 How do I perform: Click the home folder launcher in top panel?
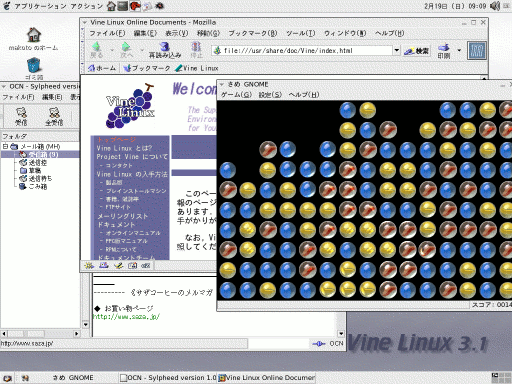(111, 6)
